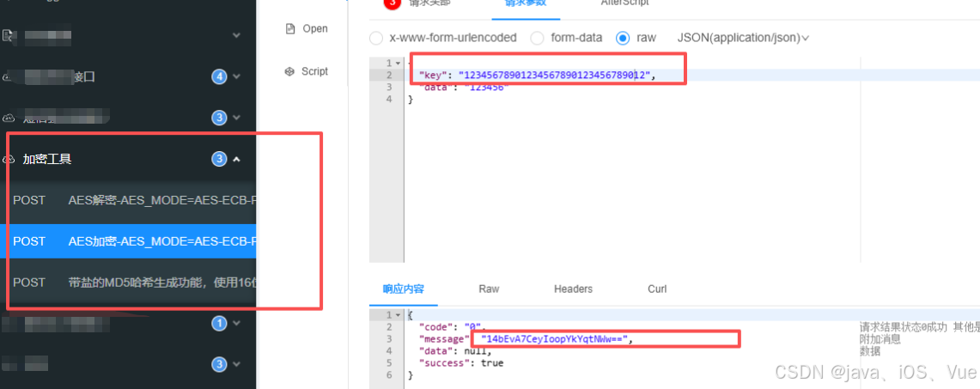
Task: Click the count badge showing 1
Action: coord(219,324)
